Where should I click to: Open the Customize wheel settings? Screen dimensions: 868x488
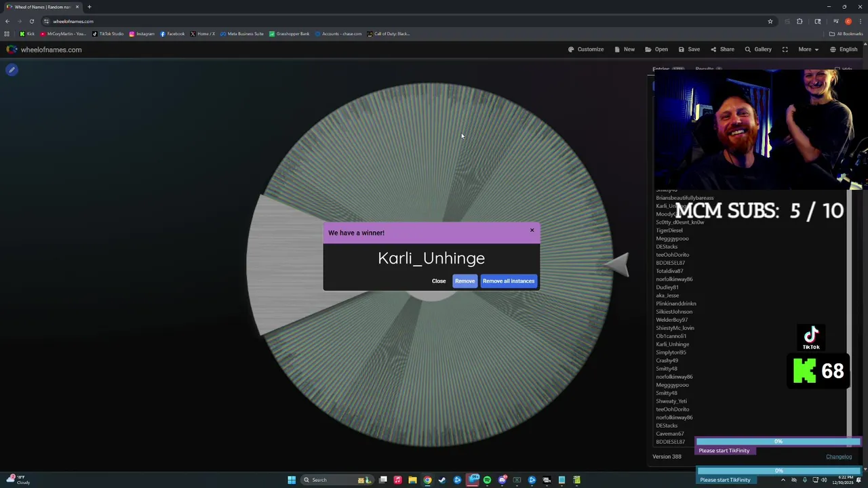coord(586,49)
